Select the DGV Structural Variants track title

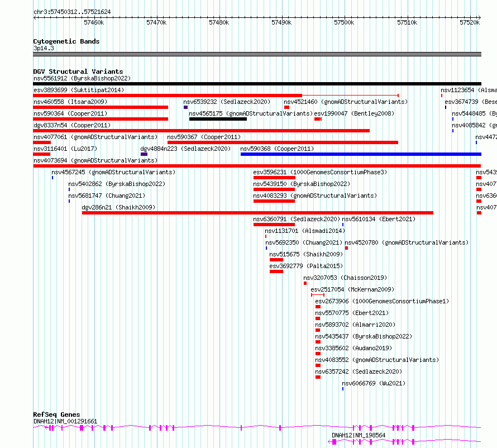point(78,72)
